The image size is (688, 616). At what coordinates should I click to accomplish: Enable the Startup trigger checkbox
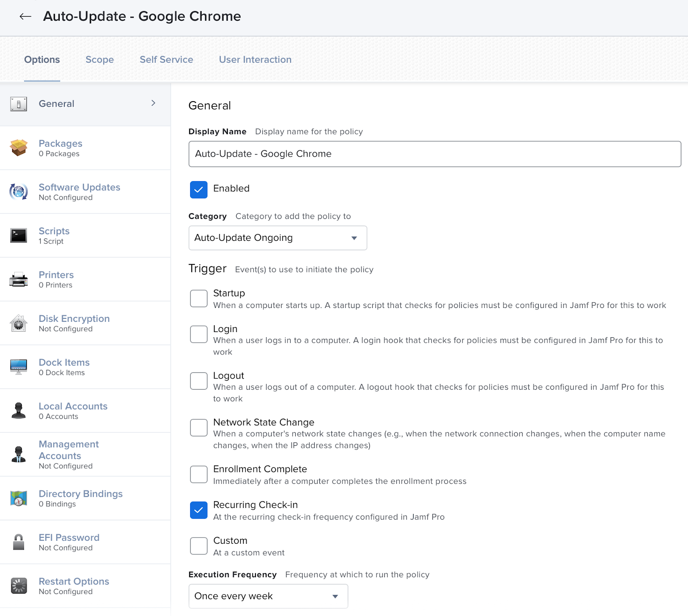point(199,299)
